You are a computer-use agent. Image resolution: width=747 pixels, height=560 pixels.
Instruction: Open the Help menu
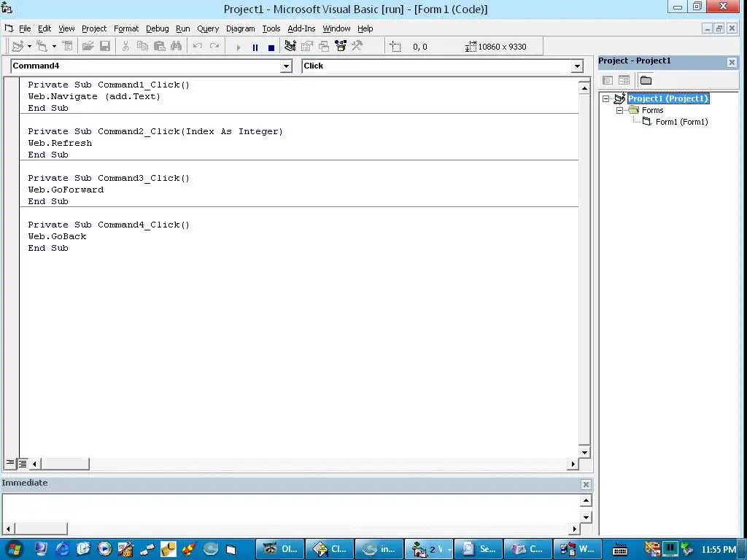pos(365,28)
